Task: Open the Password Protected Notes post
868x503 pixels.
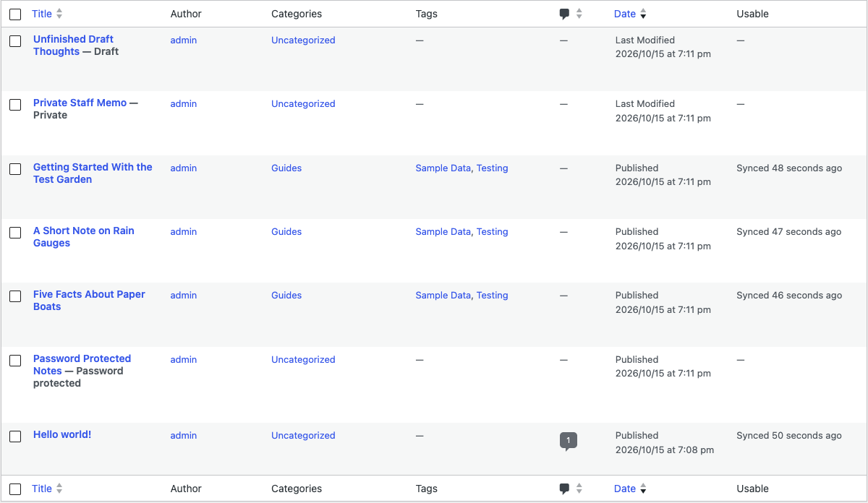Action: coord(82,364)
